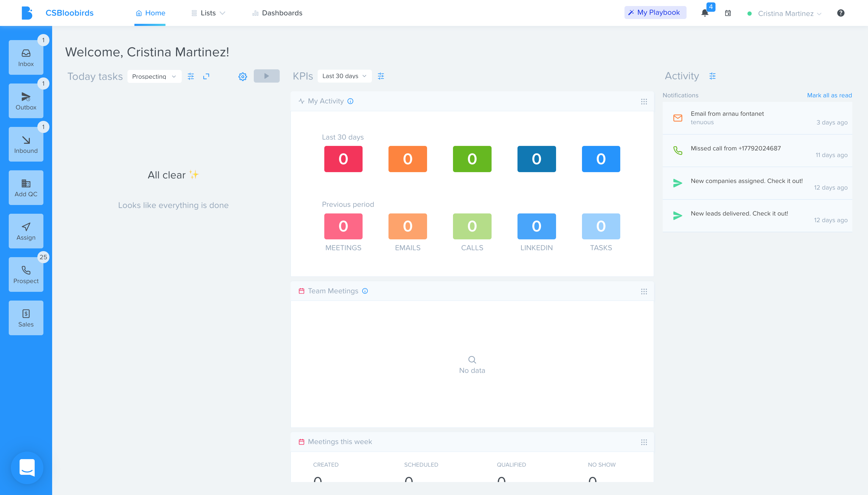Open the Outbox sidebar section
Viewport: 868px width, 495px height.
pos(26,101)
